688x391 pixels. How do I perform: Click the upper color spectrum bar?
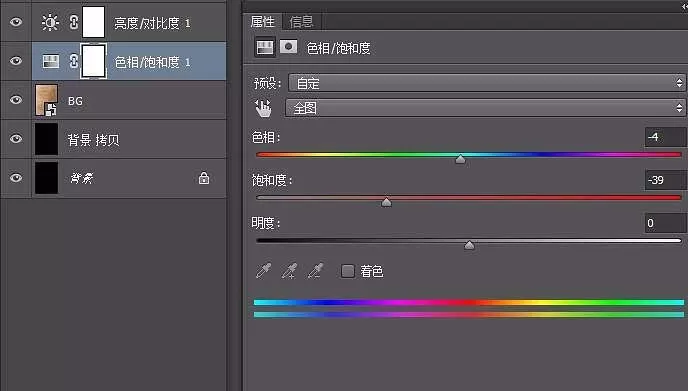(469, 302)
